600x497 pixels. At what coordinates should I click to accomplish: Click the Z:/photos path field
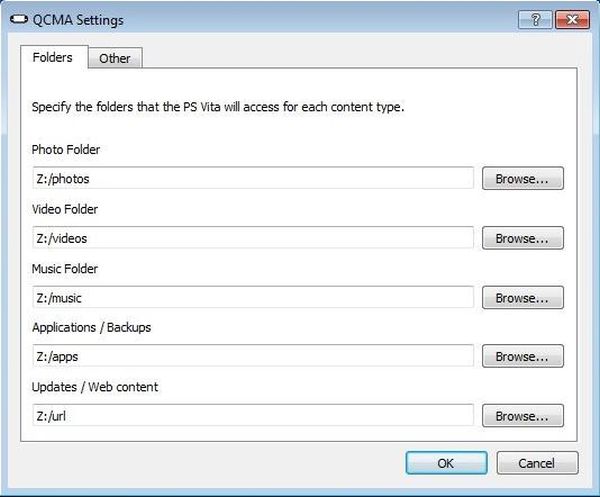[x=253, y=178]
